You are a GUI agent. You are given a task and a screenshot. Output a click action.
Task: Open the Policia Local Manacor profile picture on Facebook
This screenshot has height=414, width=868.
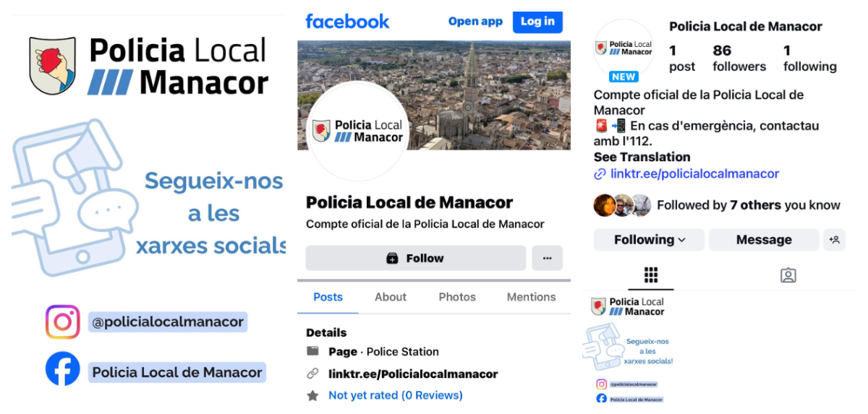358,131
